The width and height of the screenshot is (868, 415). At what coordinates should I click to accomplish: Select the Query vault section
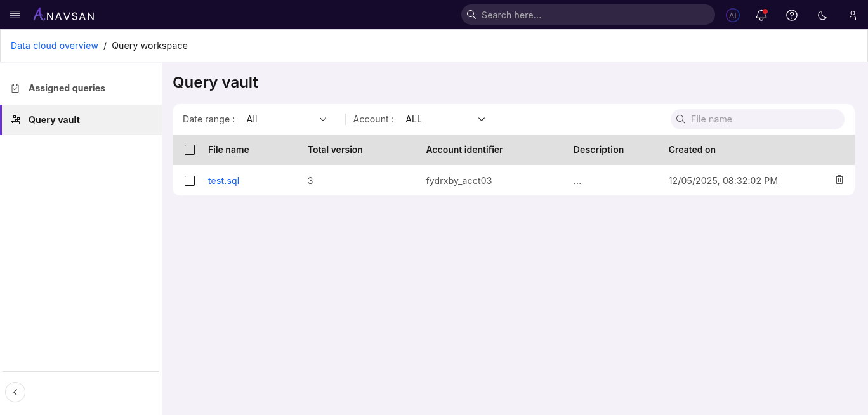[54, 119]
